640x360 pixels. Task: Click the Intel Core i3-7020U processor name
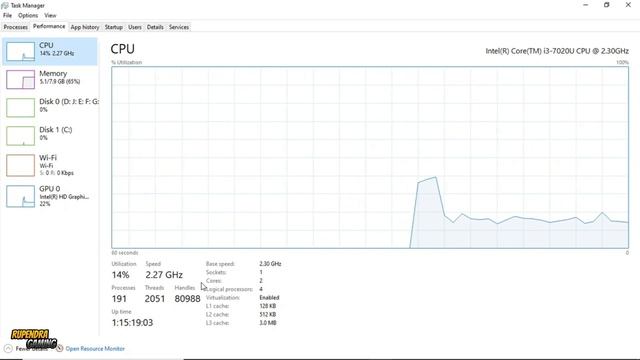pyautogui.click(x=557, y=51)
